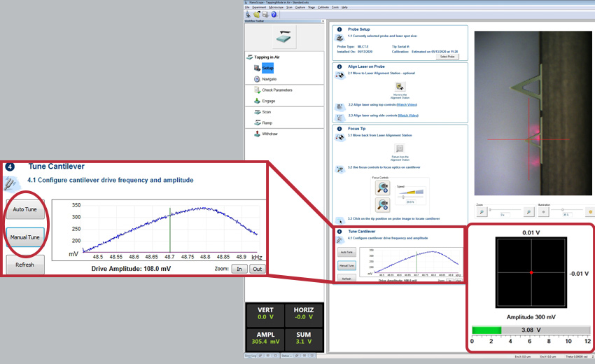This screenshot has width=595, height=364.
Task: Click the camera zoom in magnifier button
Action: tap(528, 212)
